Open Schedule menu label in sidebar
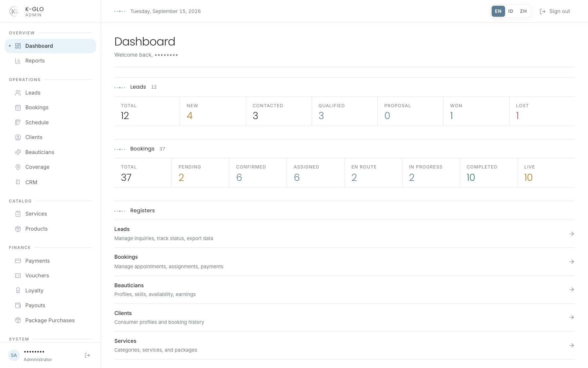 (x=37, y=122)
